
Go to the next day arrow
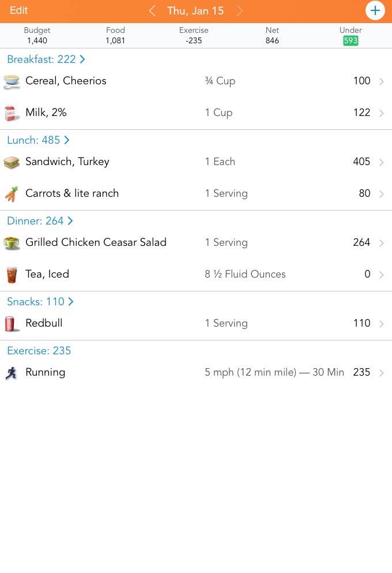tap(240, 11)
